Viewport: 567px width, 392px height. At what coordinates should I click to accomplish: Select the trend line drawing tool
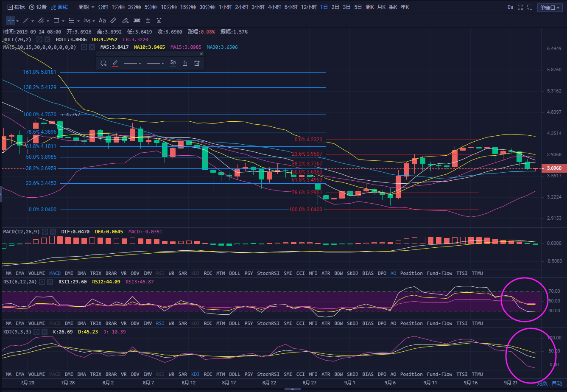(x=26, y=20)
